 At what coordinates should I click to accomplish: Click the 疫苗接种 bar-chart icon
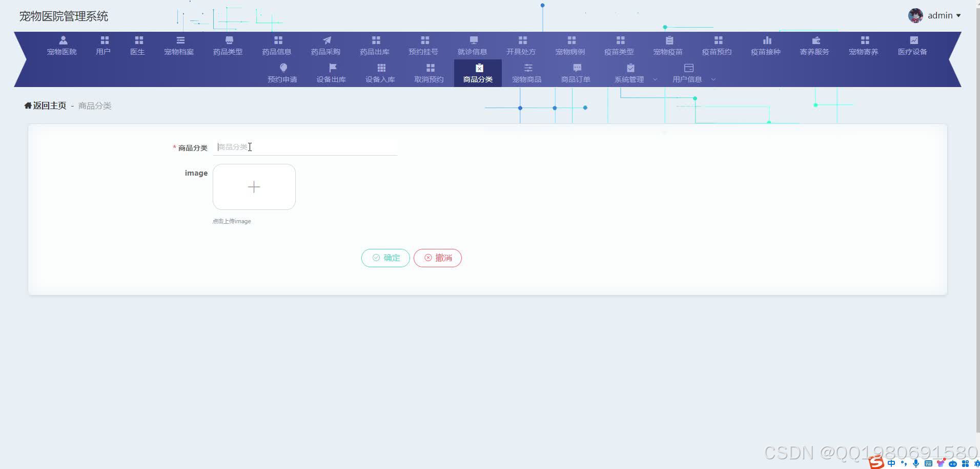[767, 40]
